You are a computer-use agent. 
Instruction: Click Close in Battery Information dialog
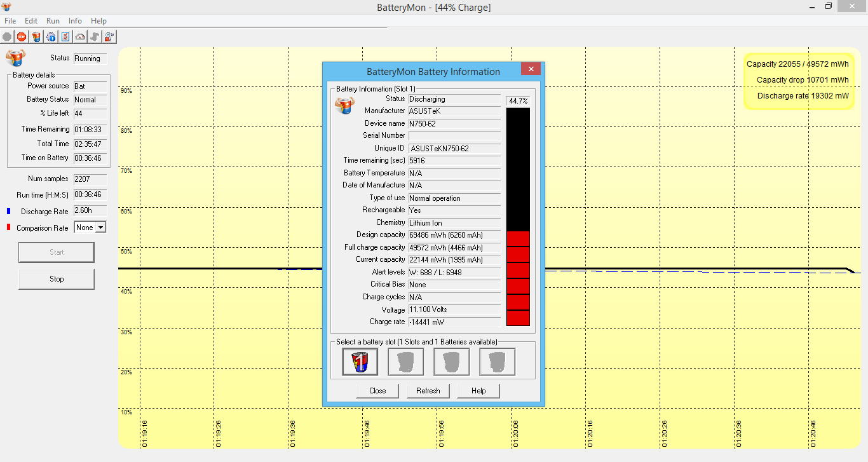tap(377, 391)
